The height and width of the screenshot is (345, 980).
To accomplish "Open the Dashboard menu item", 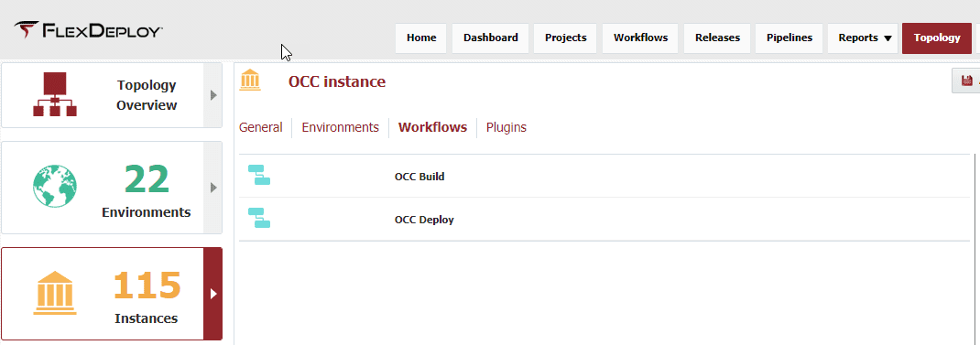I will tap(491, 38).
